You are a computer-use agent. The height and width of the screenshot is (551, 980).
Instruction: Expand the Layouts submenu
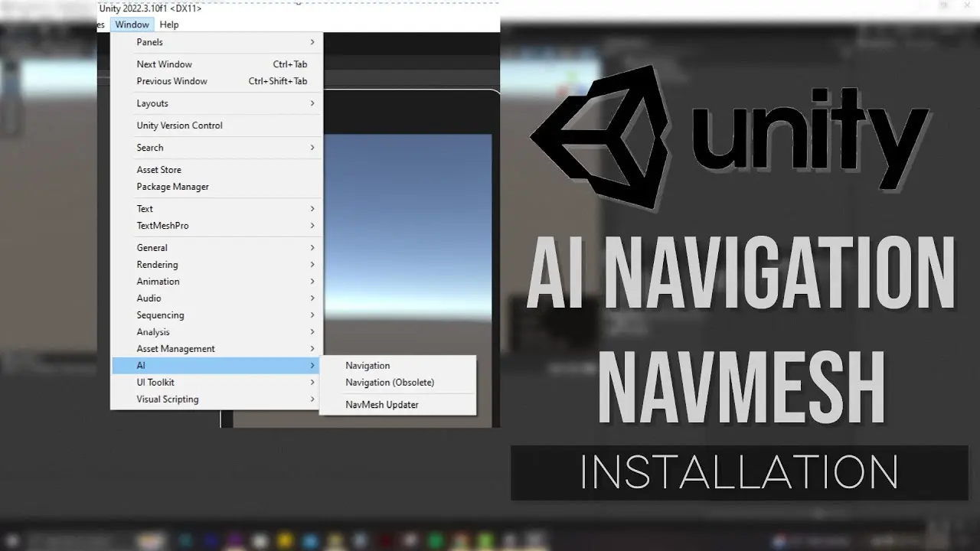(217, 103)
